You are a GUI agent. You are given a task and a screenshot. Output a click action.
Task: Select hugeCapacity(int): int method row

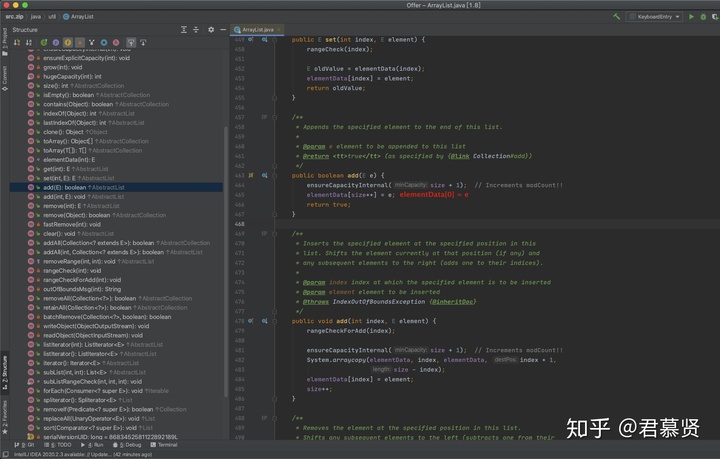click(116, 76)
